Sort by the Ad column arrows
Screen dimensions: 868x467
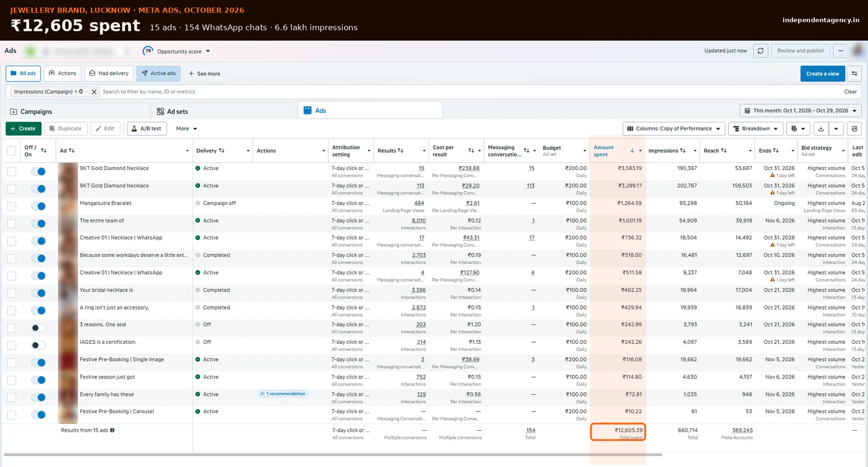click(x=72, y=150)
